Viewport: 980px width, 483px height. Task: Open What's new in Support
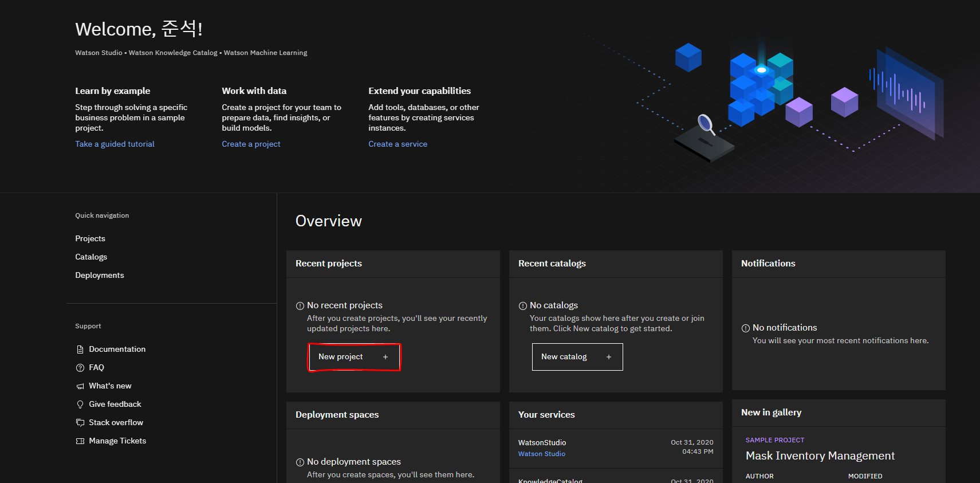click(111, 386)
